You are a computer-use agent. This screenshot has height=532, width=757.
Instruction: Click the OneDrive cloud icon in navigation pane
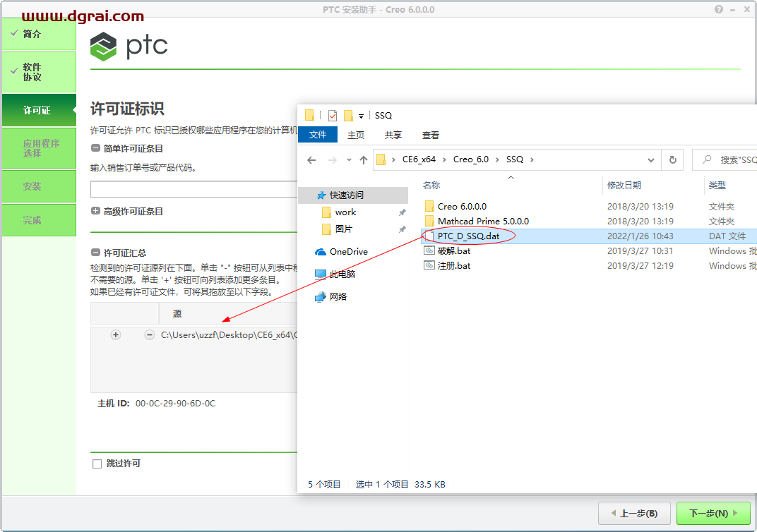coord(321,252)
